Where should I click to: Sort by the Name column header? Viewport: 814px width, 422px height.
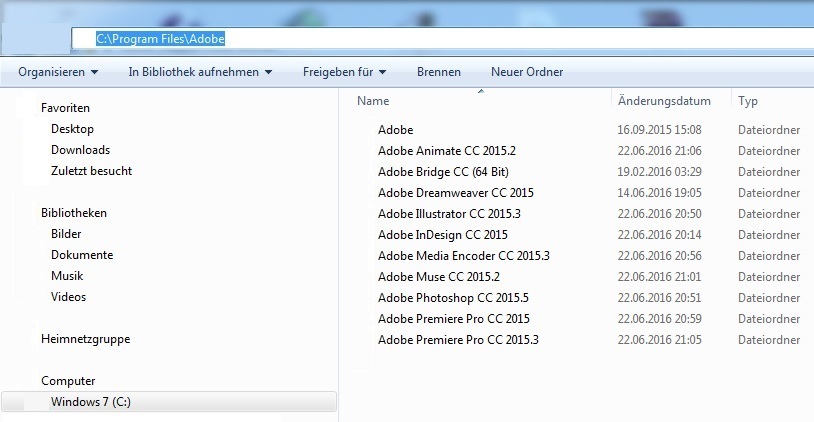coord(373,101)
